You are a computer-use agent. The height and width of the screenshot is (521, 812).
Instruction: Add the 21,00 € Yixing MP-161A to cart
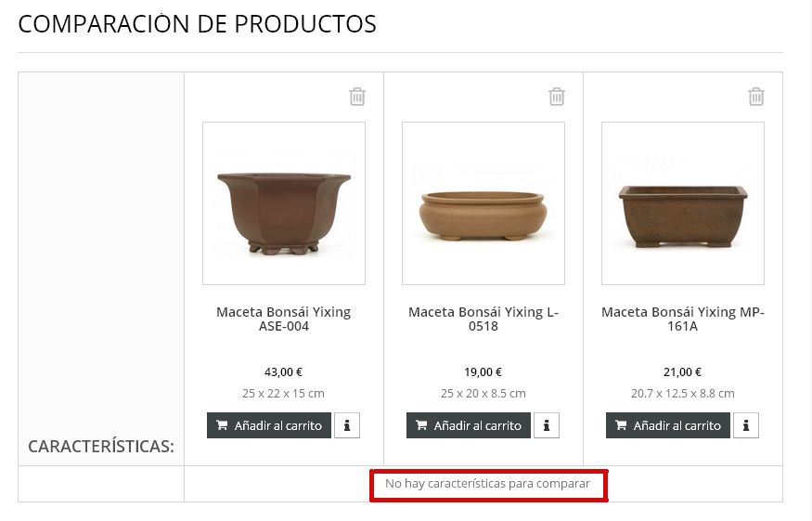(667, 425)
